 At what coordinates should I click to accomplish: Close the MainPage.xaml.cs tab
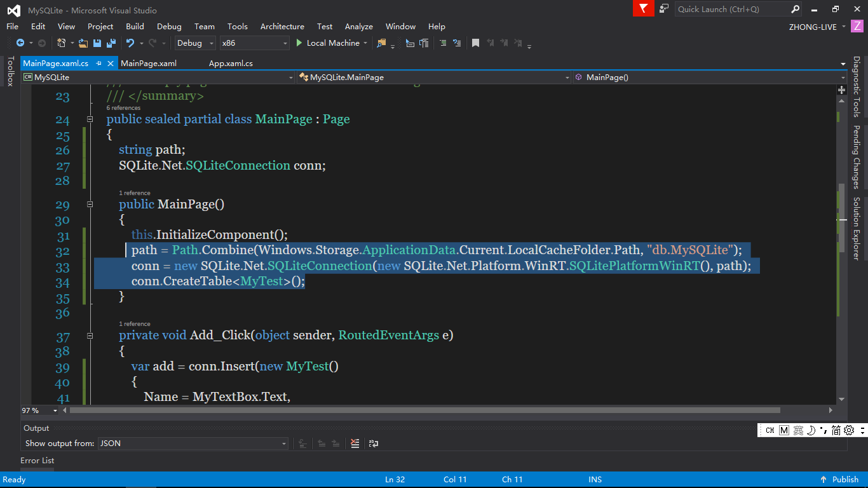click(x=111, y=64)
